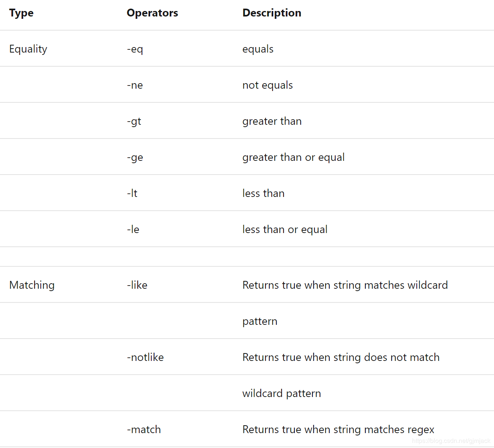The height and width of the screenshot is (448, 494).
Task: Select the -gt operator
Action: pos(134,121)
